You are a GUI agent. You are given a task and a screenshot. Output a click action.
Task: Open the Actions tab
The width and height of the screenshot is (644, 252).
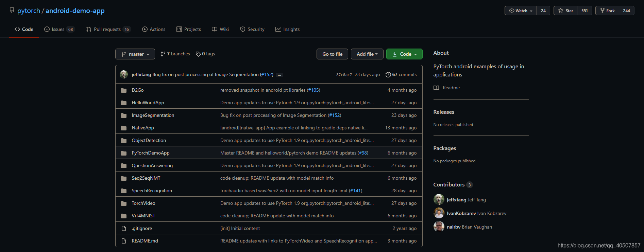[x=154, y=29]
